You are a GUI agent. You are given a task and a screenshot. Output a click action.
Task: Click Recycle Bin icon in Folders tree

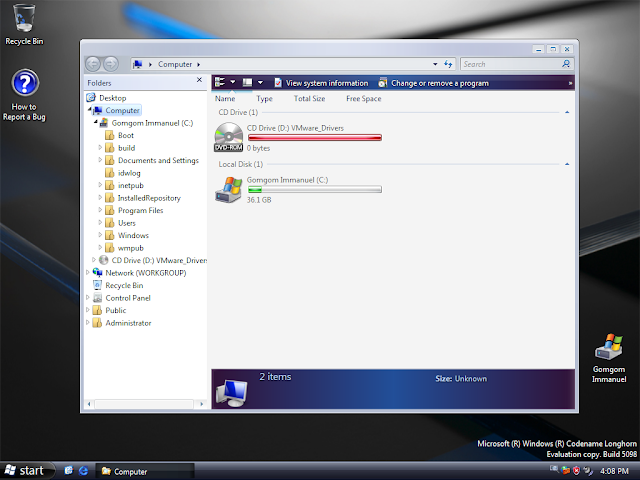coord(97,285)
